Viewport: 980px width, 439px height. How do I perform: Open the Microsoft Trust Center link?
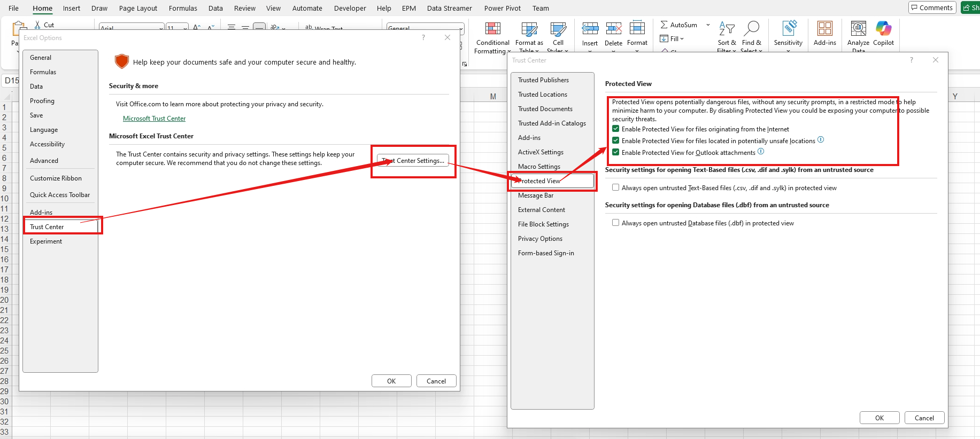[154, 119]
